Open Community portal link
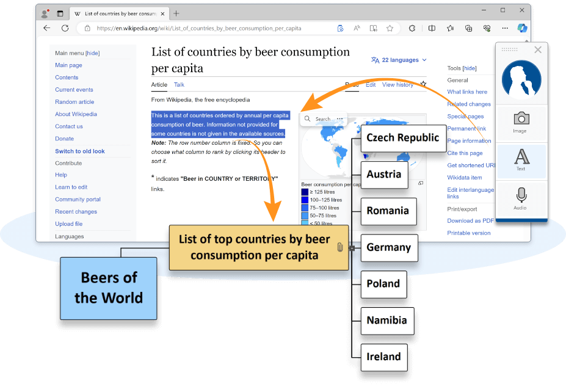 pyautogui.click(x=78, y=199)
